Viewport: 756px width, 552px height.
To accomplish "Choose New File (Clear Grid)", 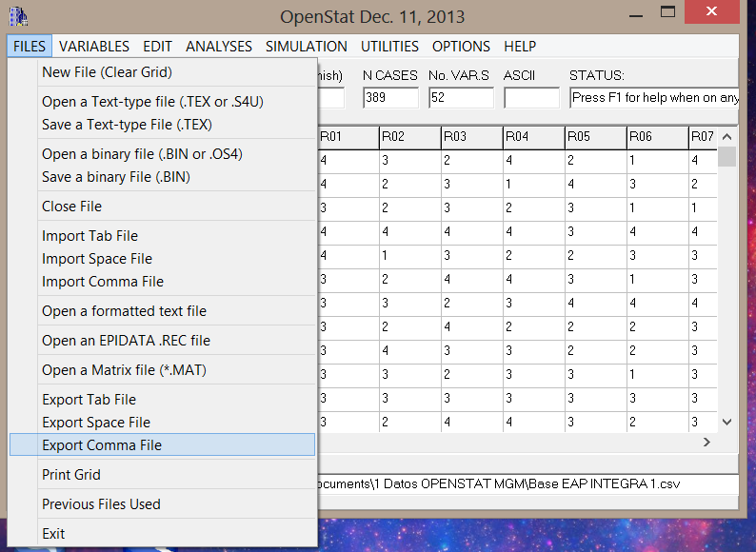I will [x=162, y=72].
